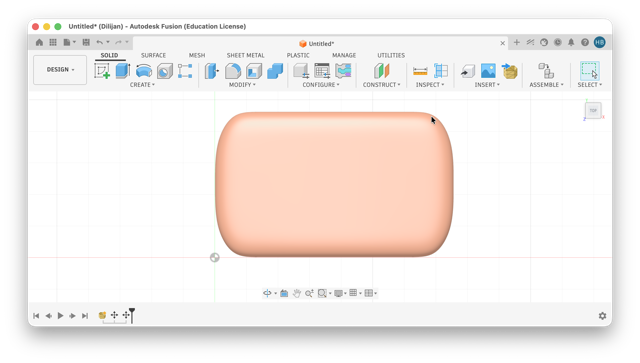Viewport: 640px width, 363px height.
Task: Open the DESIGN workspace dropdown
Action: [x=60, y=70]
